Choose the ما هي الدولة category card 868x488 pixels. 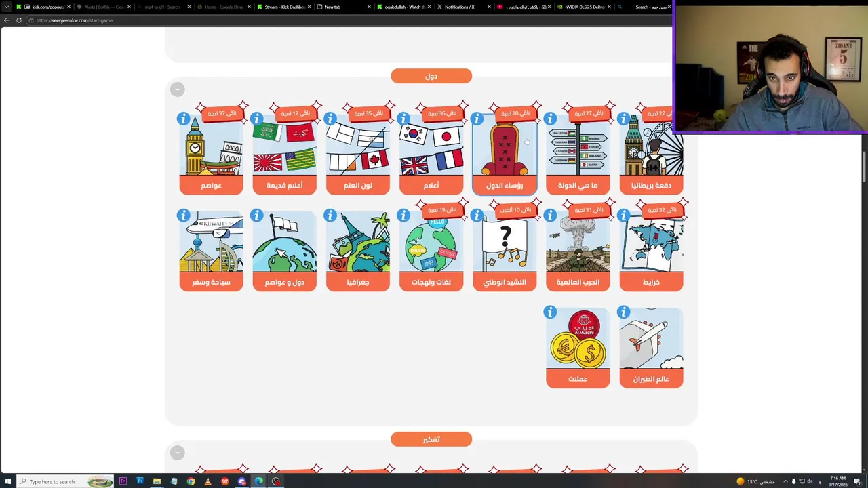(578, 155)
